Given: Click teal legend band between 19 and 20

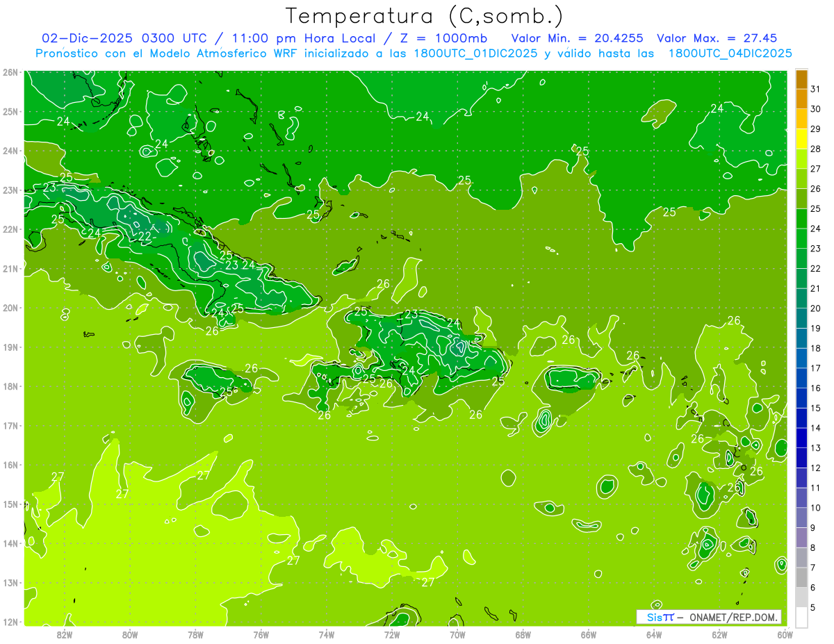Looking at the screenshot, I should coord(801,318).
